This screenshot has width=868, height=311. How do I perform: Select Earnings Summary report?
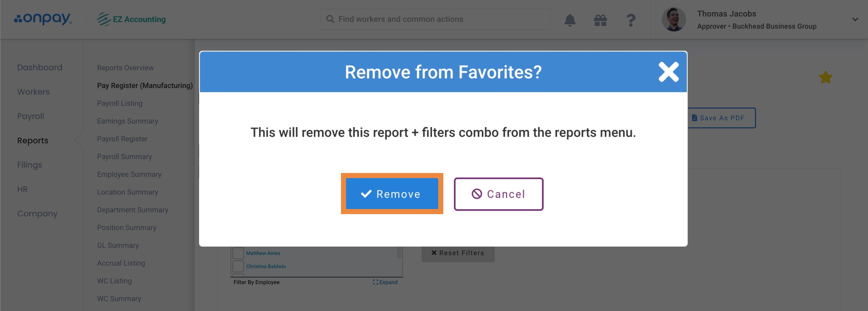127,121
